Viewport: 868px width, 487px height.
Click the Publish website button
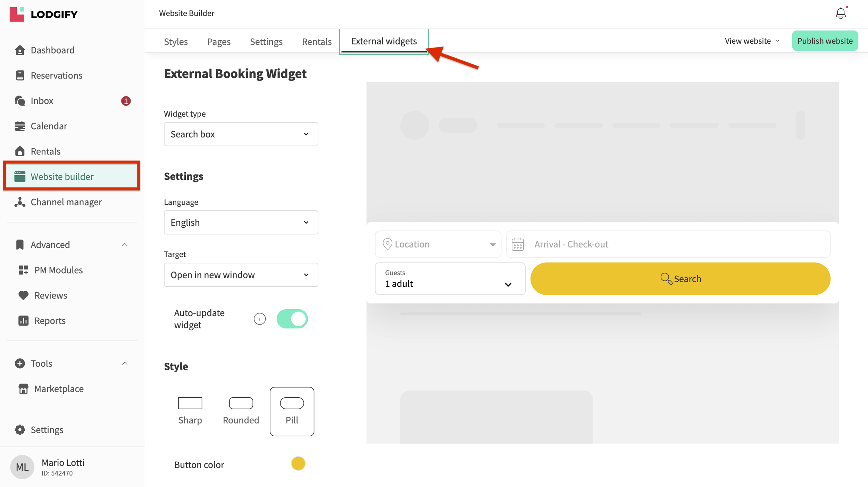[x=825, y=41]
